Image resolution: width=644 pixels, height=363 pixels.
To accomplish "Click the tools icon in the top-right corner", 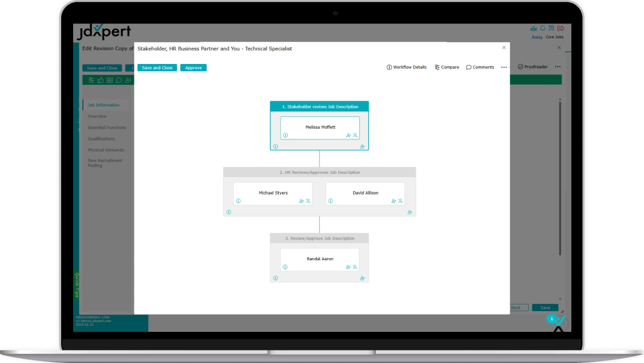I will point(551,27).
